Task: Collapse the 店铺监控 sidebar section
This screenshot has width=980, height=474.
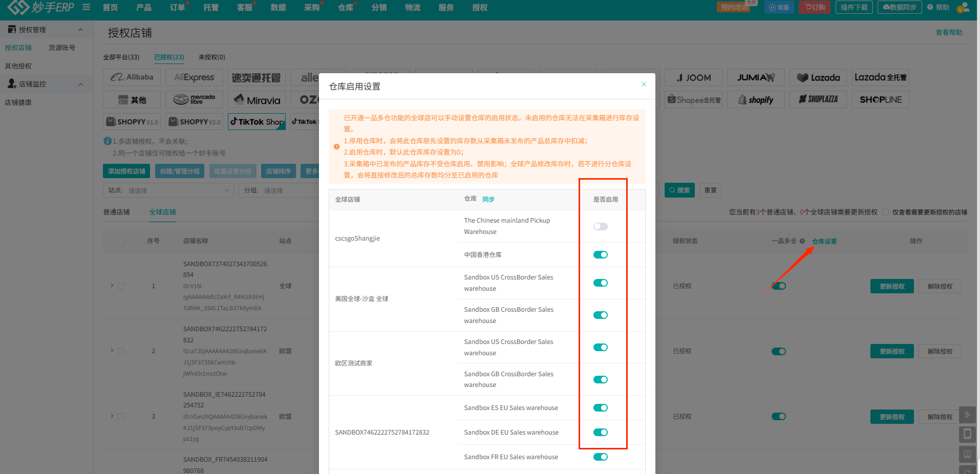Action: 80,84
